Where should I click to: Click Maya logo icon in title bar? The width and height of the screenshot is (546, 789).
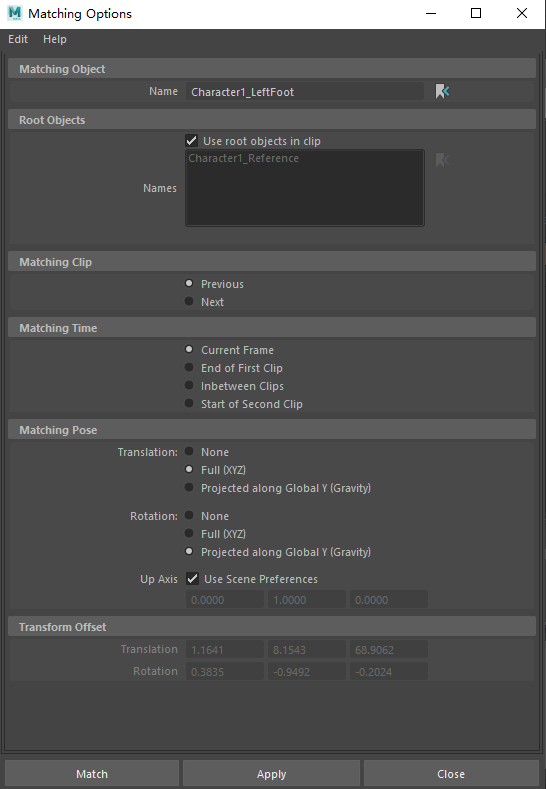coord(15,14)
